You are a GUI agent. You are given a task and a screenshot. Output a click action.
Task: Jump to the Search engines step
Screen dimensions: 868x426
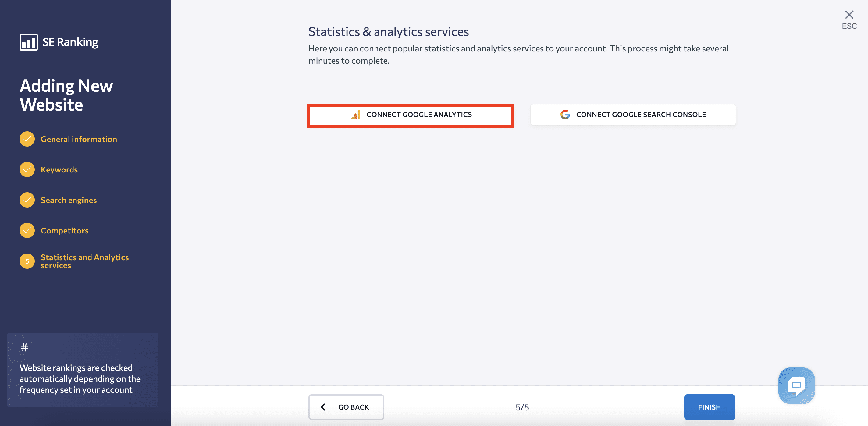[69, 200]
